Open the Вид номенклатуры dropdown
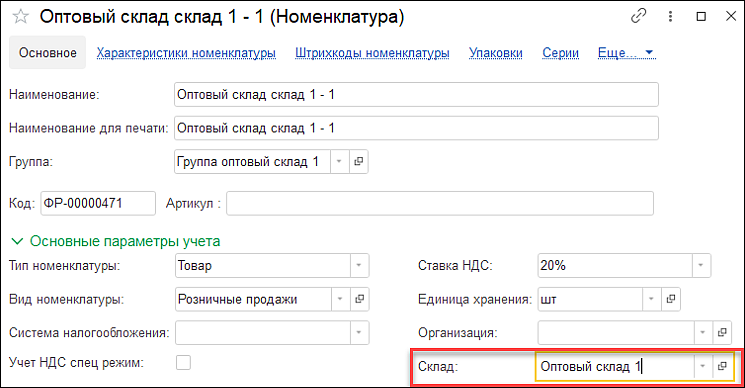The width and height of the screenshot is (745, 388). click(340, 299)
